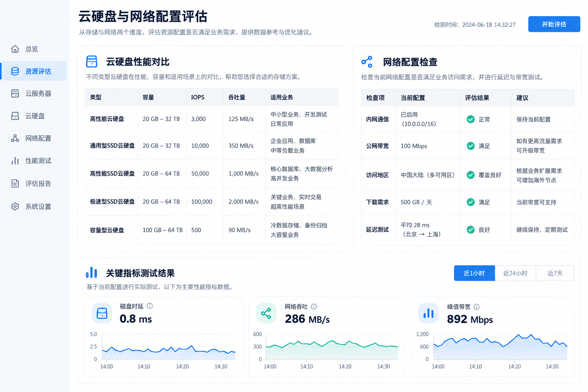588x392 pixels.
Task: Open 云硬盘 in the sidebar
Action: coord(34,116)
